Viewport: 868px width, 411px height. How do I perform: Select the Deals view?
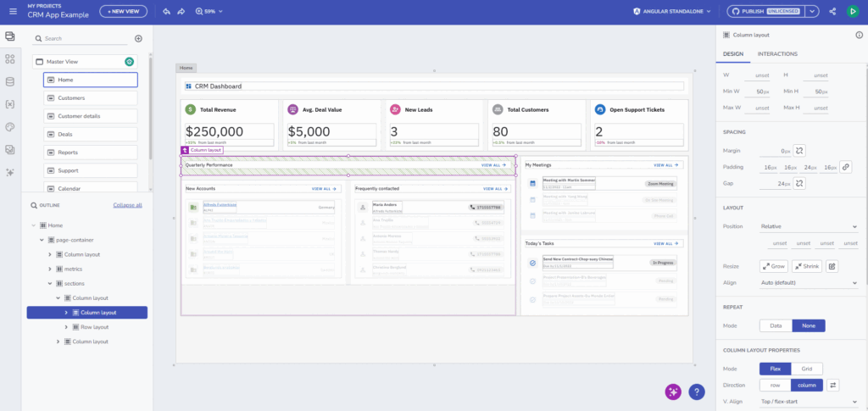[90, 135]
